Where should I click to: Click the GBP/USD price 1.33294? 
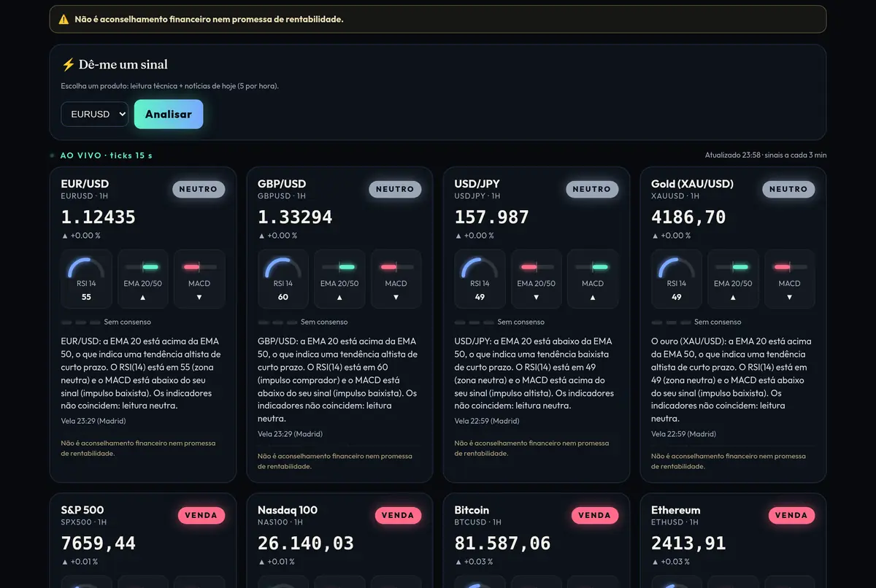click(x=295, y=217)
